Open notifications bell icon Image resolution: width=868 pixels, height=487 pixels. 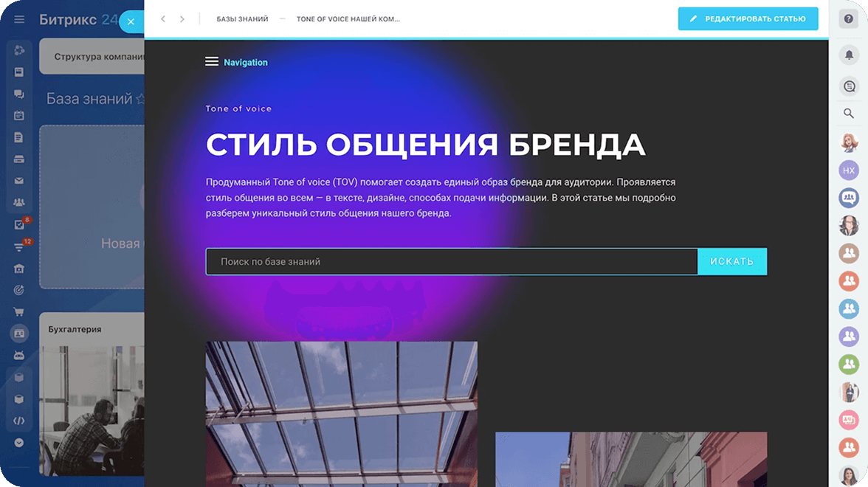[849, 55]
